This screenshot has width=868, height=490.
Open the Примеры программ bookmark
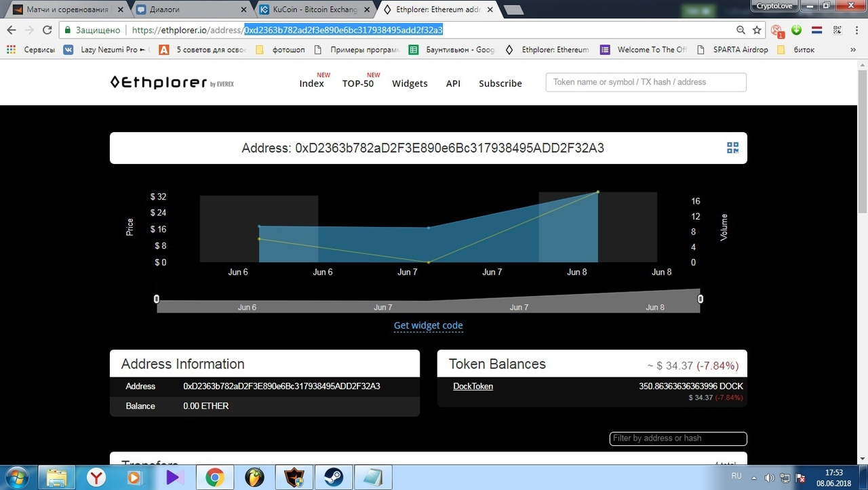358,49
